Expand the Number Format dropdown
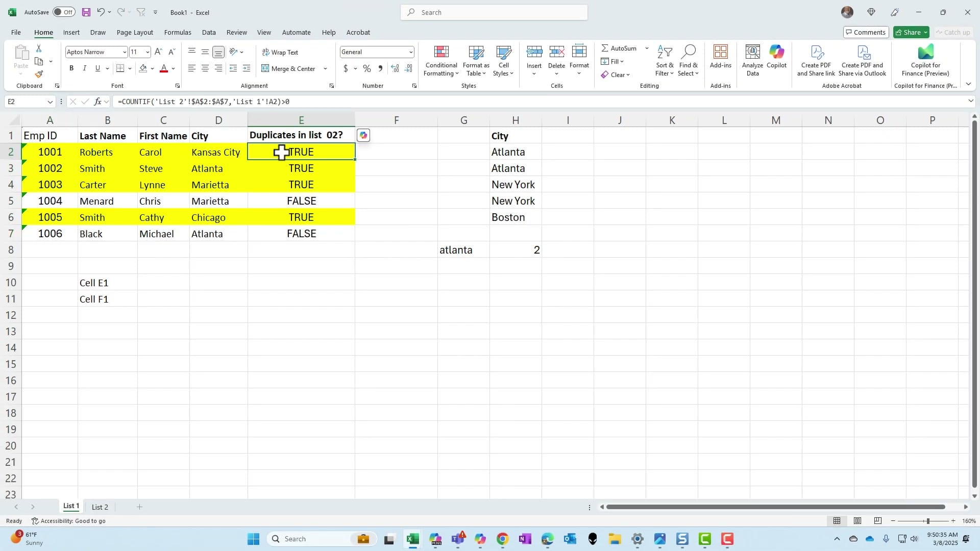 coord(411,52)
